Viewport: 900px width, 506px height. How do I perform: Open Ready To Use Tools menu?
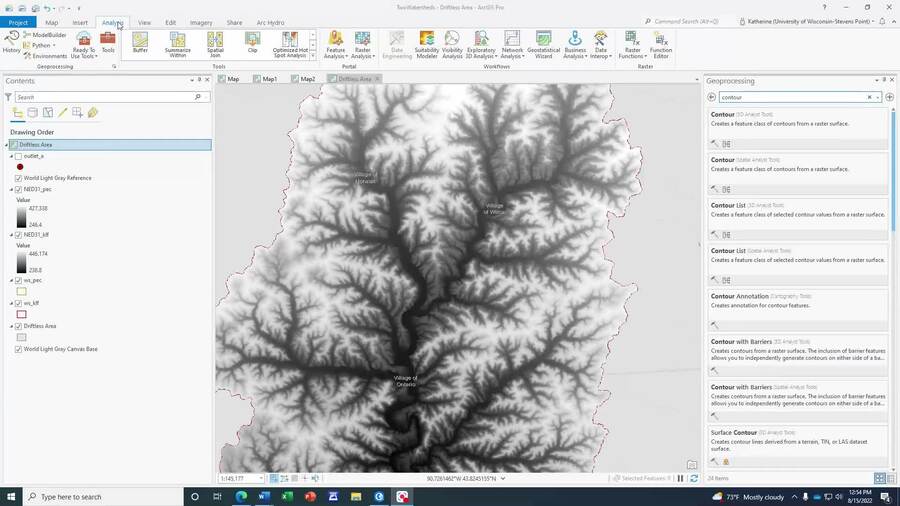click(84, 45)
